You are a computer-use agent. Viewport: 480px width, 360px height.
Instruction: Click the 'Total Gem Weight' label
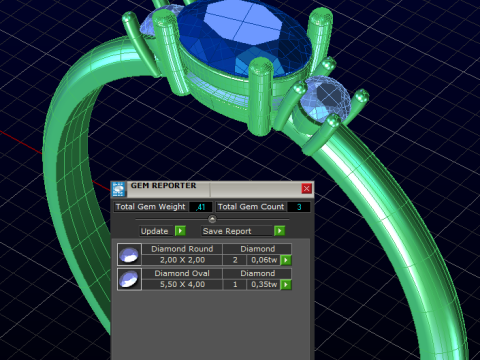(151, 207)
